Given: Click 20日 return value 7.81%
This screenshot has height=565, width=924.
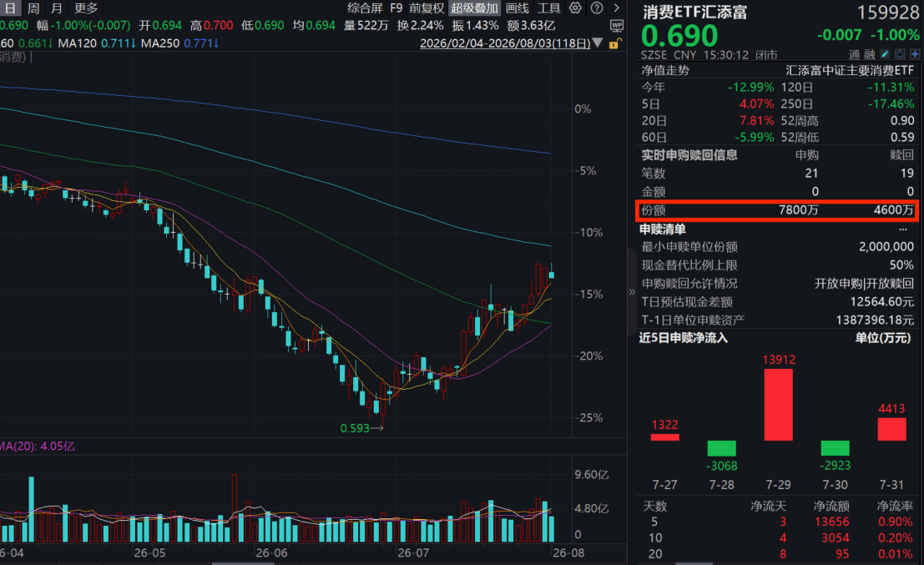Looking at the screenshot, I should point(756,121).
